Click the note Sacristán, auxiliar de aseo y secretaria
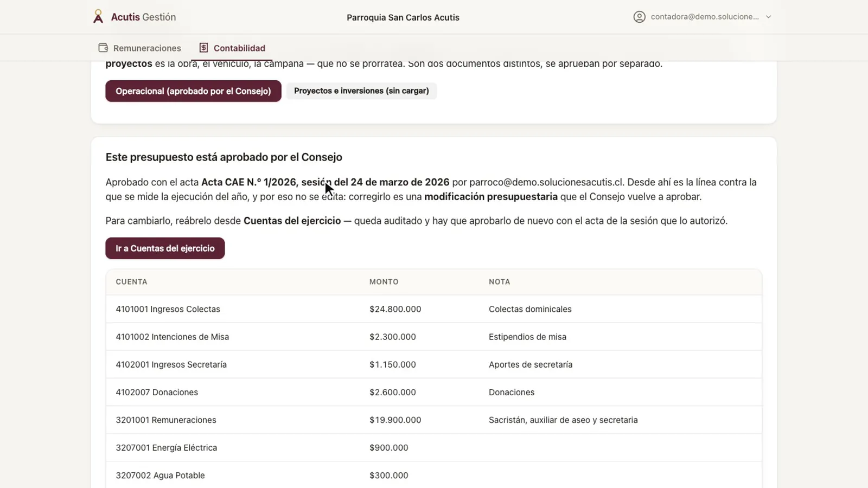The width and height of the screenshot is (868, 488). (563, 420)
